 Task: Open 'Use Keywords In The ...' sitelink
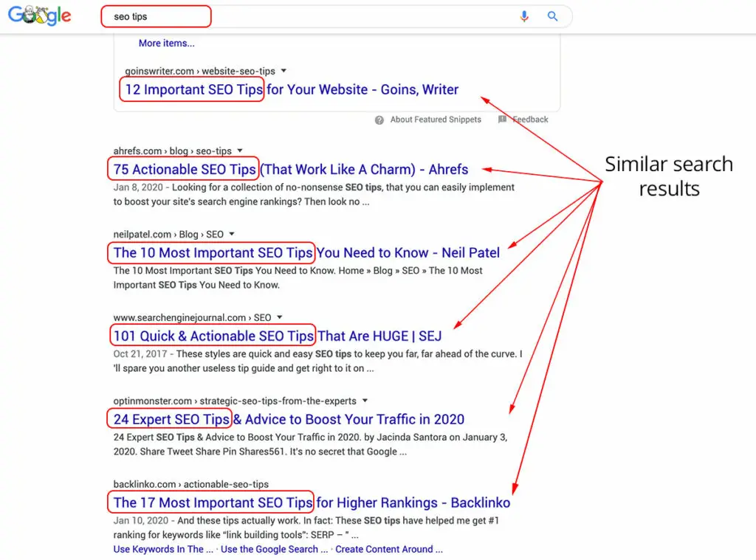point(163,550)
